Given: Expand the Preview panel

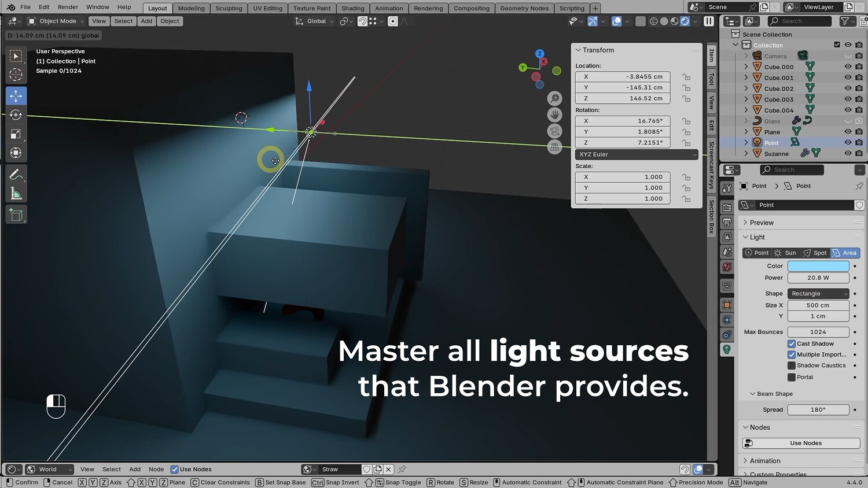Looking at the screenshot, I should pos(762,223).
